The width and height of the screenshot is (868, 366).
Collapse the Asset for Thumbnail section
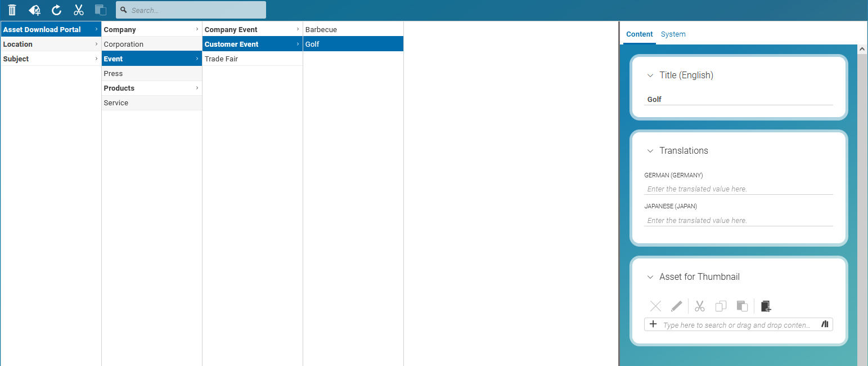[650, 277]
